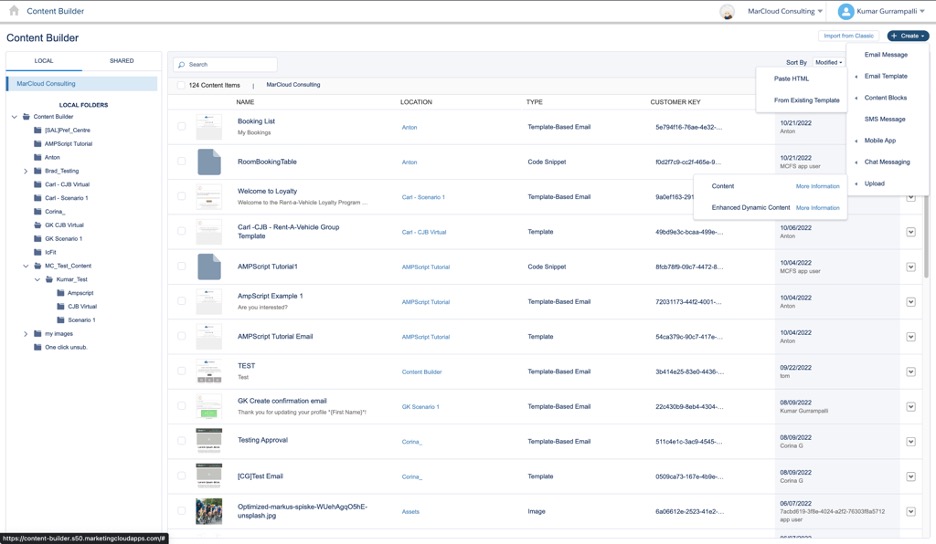Go to home via the house icon

[14, 11]
